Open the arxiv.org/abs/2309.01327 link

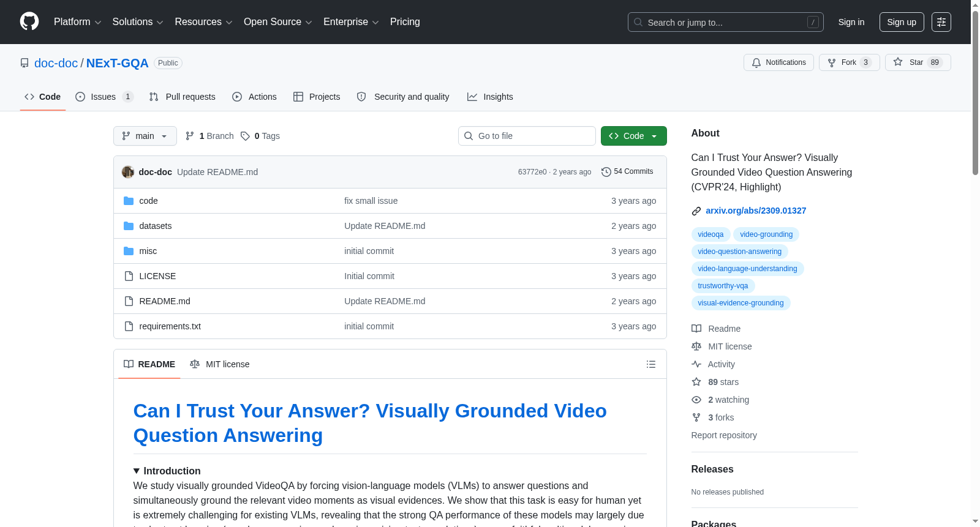point(756,211)
